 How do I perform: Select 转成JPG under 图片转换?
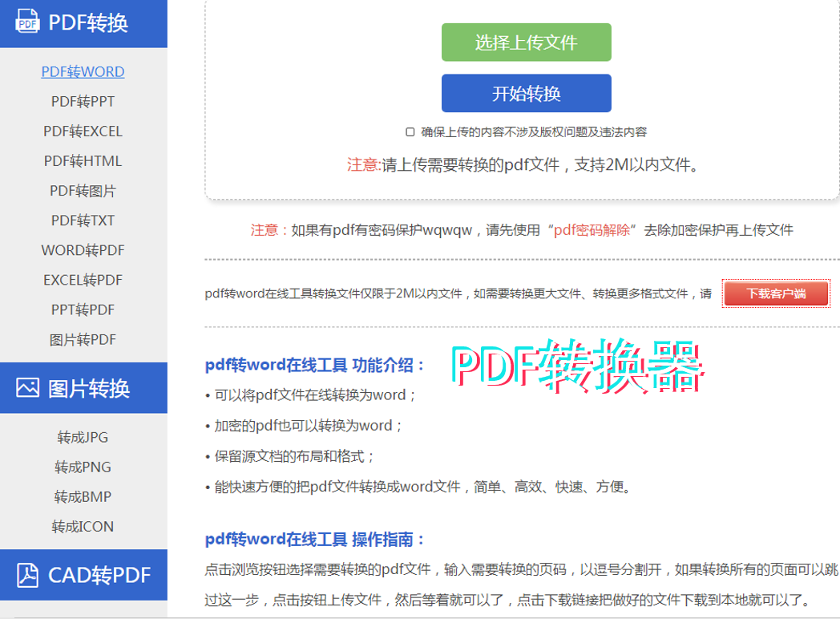coord(83,437)
